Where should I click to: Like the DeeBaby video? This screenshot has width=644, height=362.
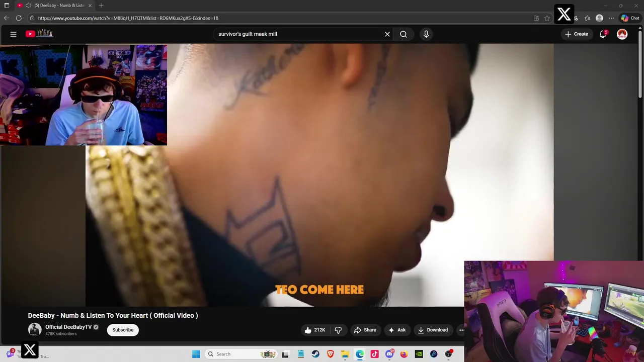click(x=315, y=330)
